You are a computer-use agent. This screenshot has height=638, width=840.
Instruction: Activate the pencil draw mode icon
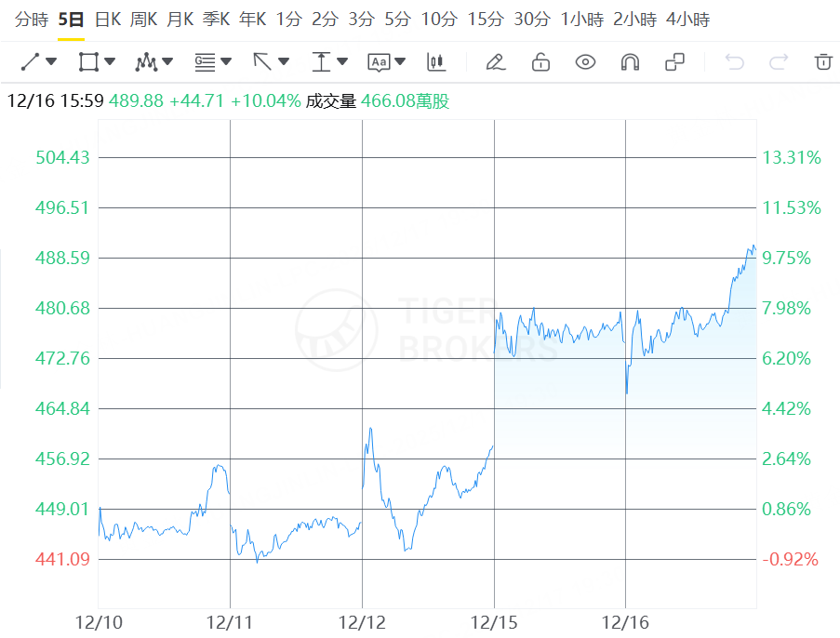coord(496,62)
